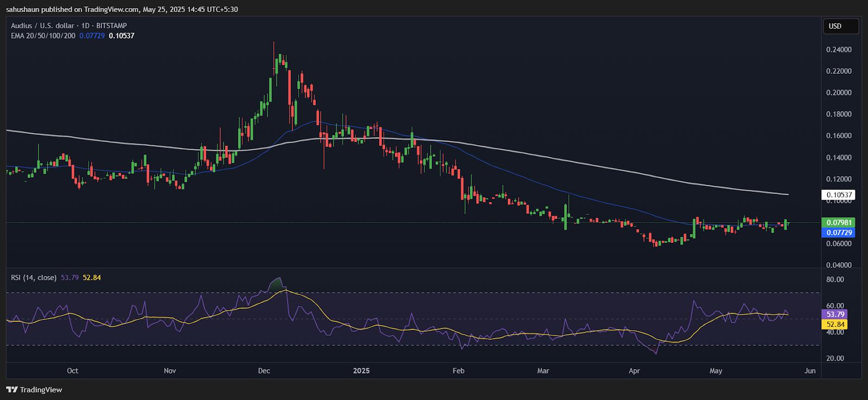
Task: Open the USD currency selector
Action: pyautogui.click(x=840, y=26)
